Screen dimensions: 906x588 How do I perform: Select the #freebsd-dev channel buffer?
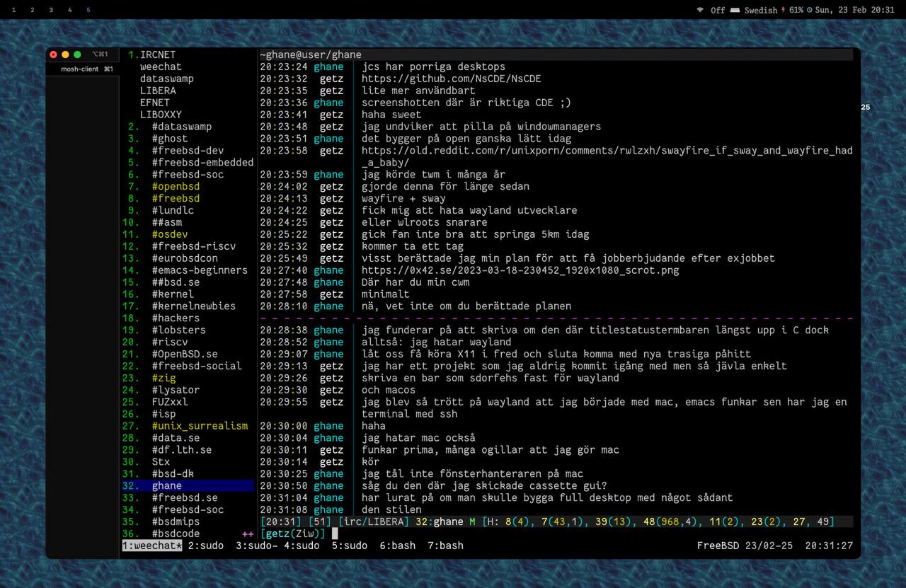pos(187,151)
